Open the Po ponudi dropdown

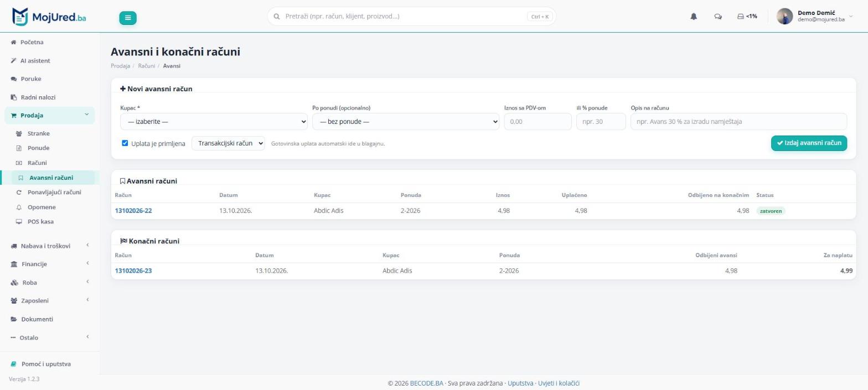pos(406,122)
